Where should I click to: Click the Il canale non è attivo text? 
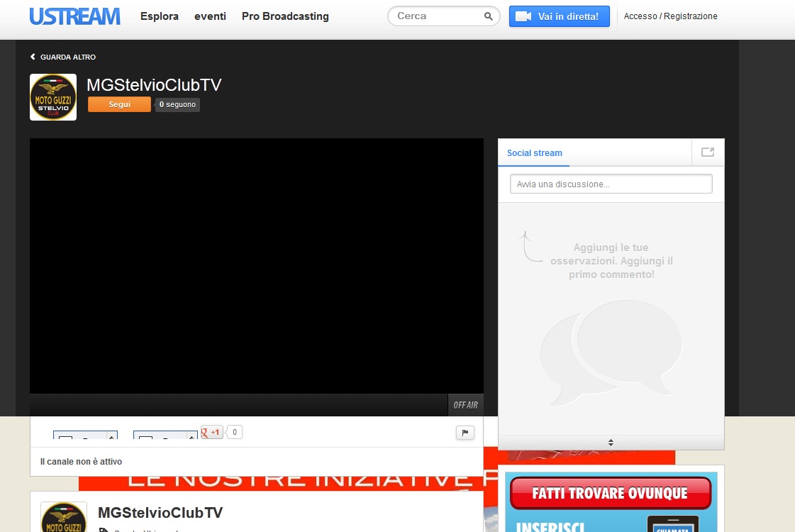(x=81, y=462)
